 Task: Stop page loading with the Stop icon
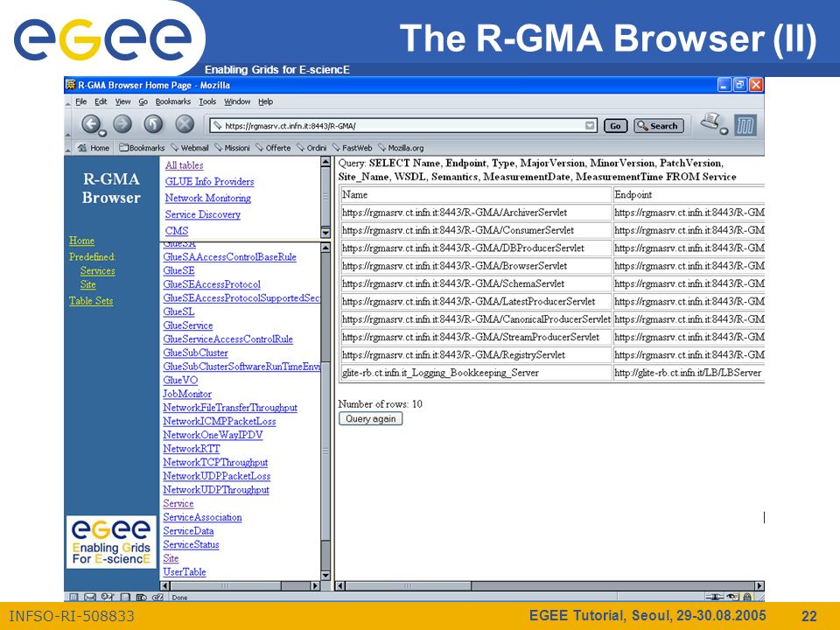[185, 124]
